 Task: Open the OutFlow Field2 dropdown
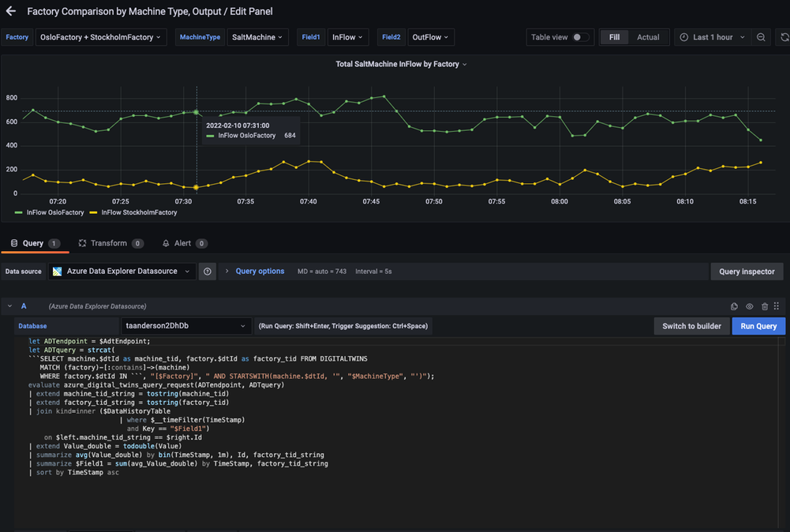point(431,37)
